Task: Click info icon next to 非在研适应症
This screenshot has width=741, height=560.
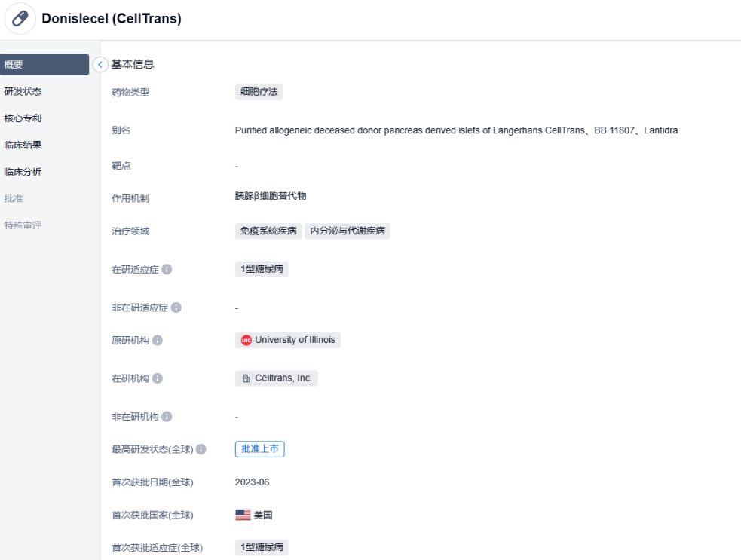Action: (x=176, y=308)
